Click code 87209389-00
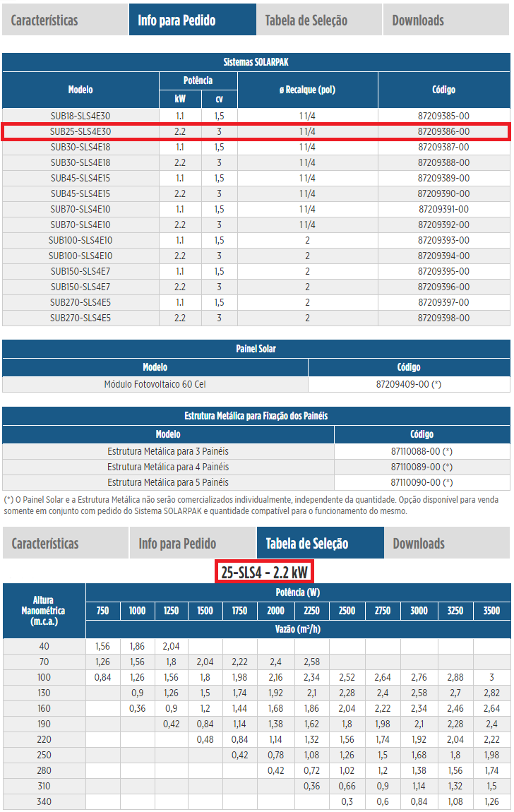This screenshot has height=812, width=514. [443, 178]
